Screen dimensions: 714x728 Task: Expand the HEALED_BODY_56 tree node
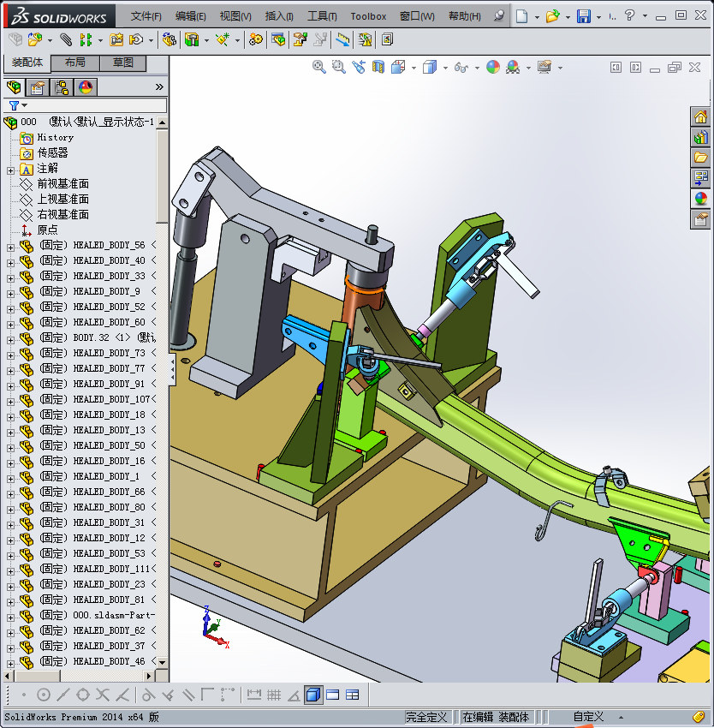tap(10, 246)
